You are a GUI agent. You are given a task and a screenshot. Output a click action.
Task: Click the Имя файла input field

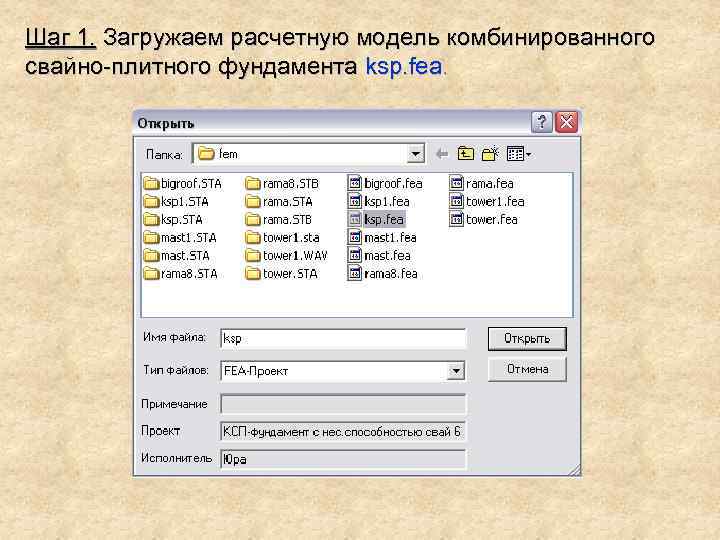pos(343,339)
